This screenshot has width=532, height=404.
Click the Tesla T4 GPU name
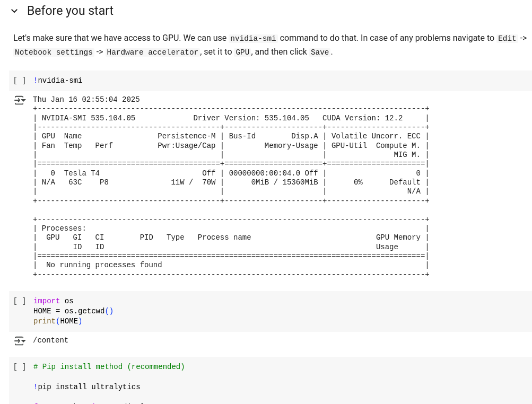[82, 173]
